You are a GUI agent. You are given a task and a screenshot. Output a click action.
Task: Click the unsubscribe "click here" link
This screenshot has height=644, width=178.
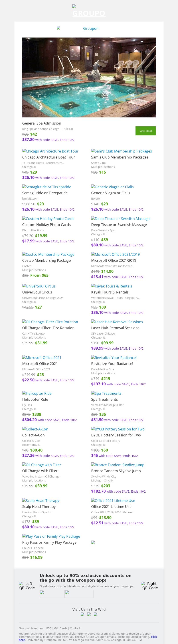click(x=154, y=637)
